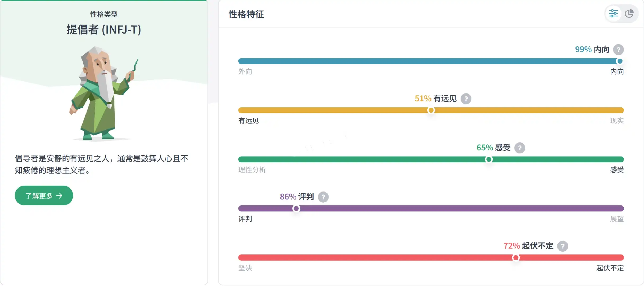
Task: Click the 了解更多 button
Action: [x=44, y=196]
